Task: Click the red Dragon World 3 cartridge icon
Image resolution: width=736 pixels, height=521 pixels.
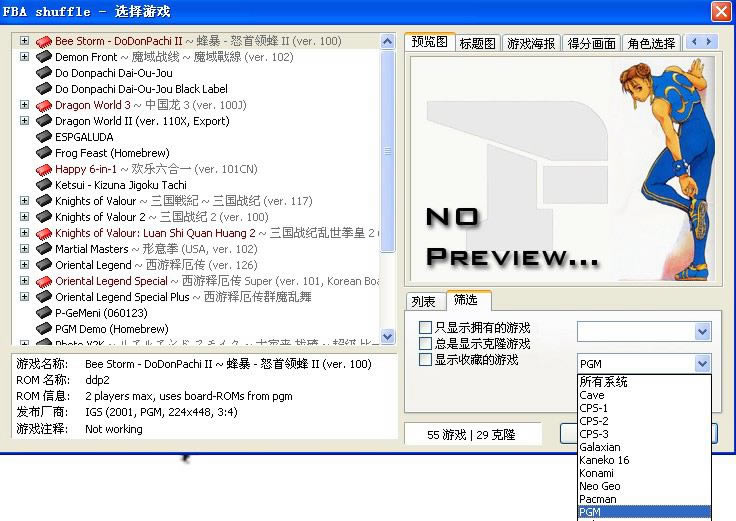Action: pyautogui.click(x=44, y=105)
